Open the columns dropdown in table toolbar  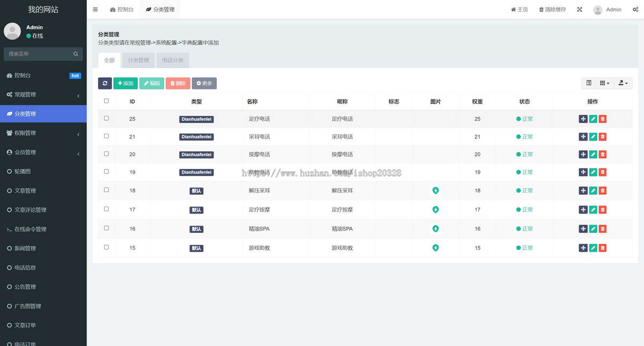[605, 83]
